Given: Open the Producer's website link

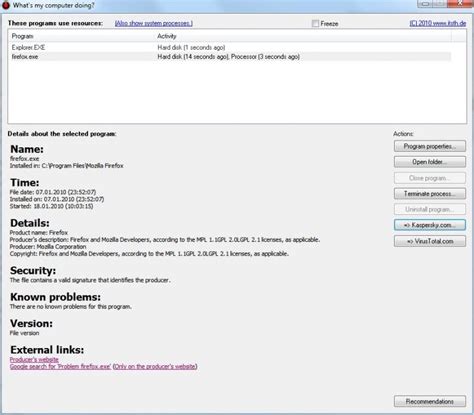Looking at the screenshot, I should (x=34, y=360).
